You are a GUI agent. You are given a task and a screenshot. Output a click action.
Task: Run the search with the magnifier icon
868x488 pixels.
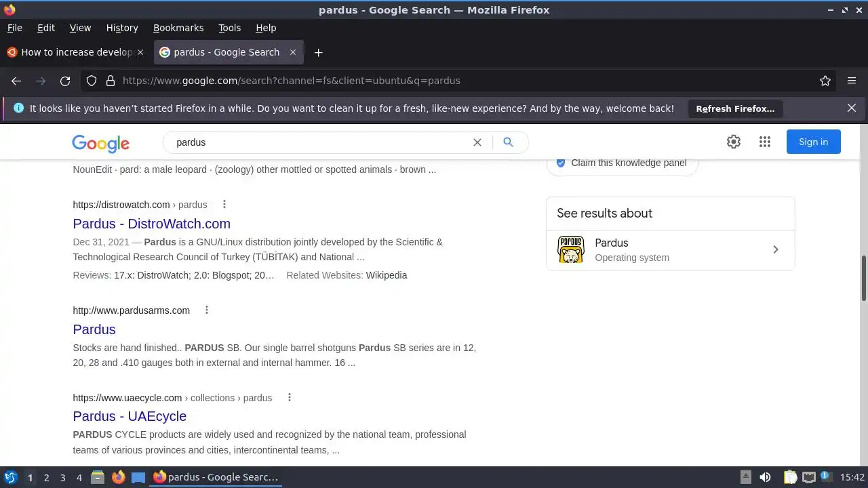coord(508,142)
